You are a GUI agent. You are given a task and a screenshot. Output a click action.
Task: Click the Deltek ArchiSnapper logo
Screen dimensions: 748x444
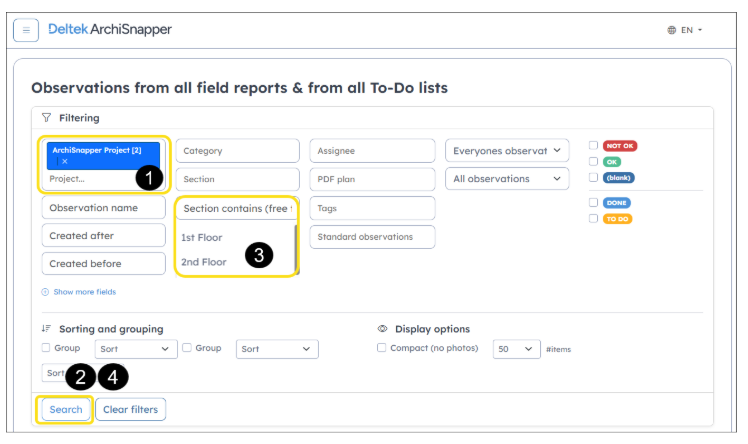pos(110,30)
